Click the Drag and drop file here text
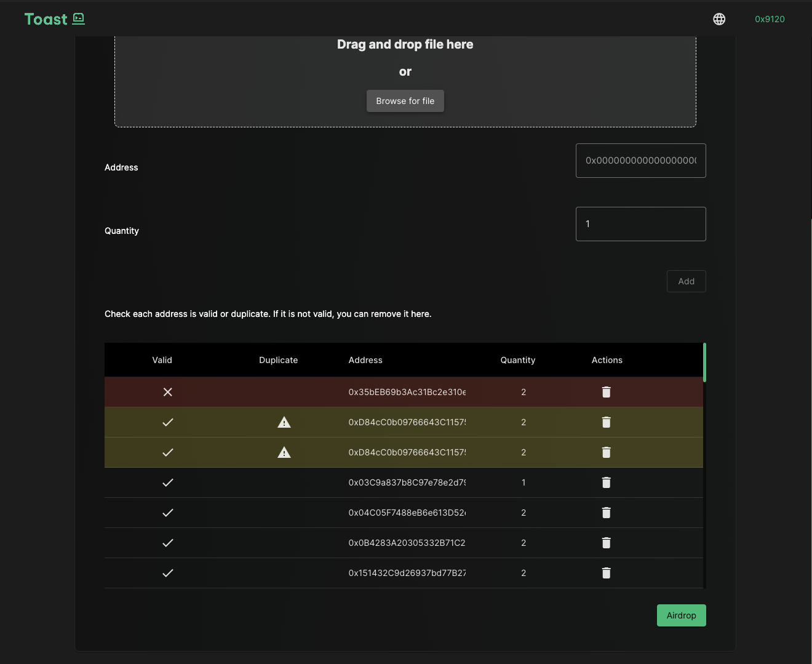Viewport: 812px width, 664px height. pos(405,44)
